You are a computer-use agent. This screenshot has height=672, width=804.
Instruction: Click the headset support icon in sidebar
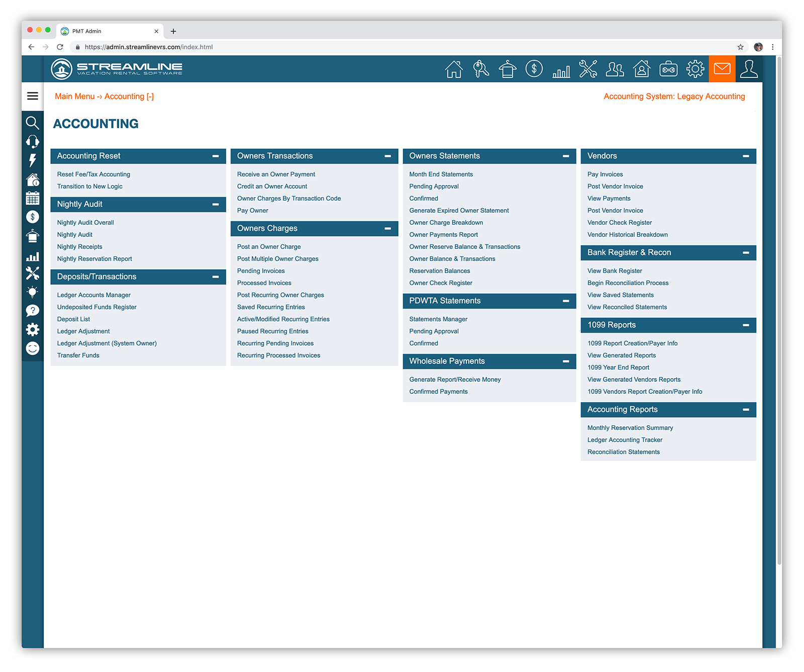click(x=32, y=142)
